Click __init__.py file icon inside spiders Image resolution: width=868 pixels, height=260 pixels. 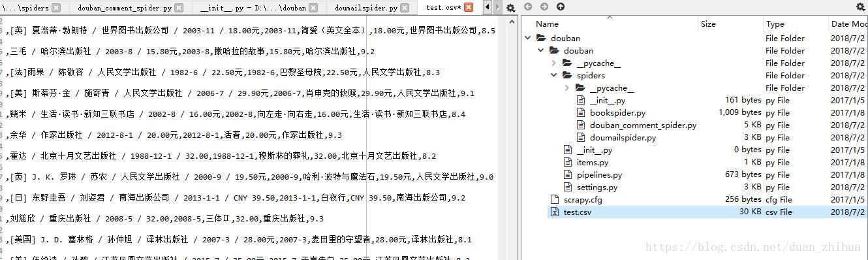coord(581,100)
